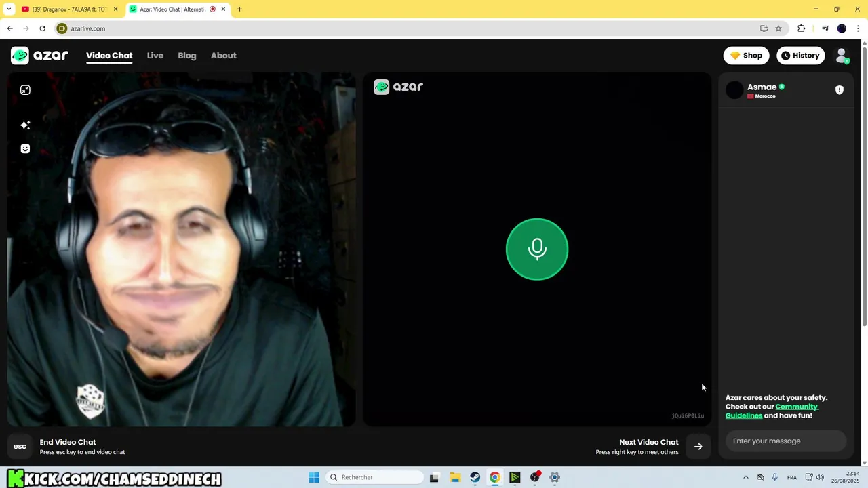Close the Draganov YouTube tab
Screen dimensions: 868x488
(x=115, y=9)
